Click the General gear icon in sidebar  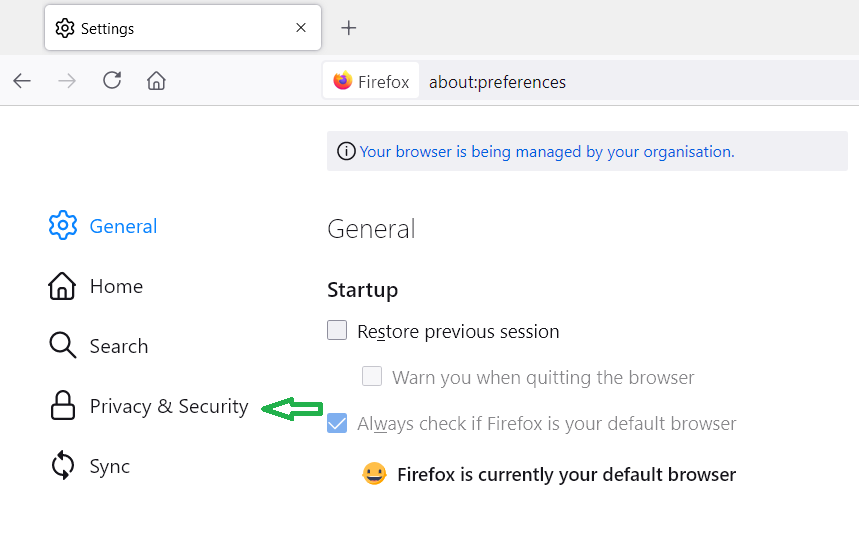63,225
